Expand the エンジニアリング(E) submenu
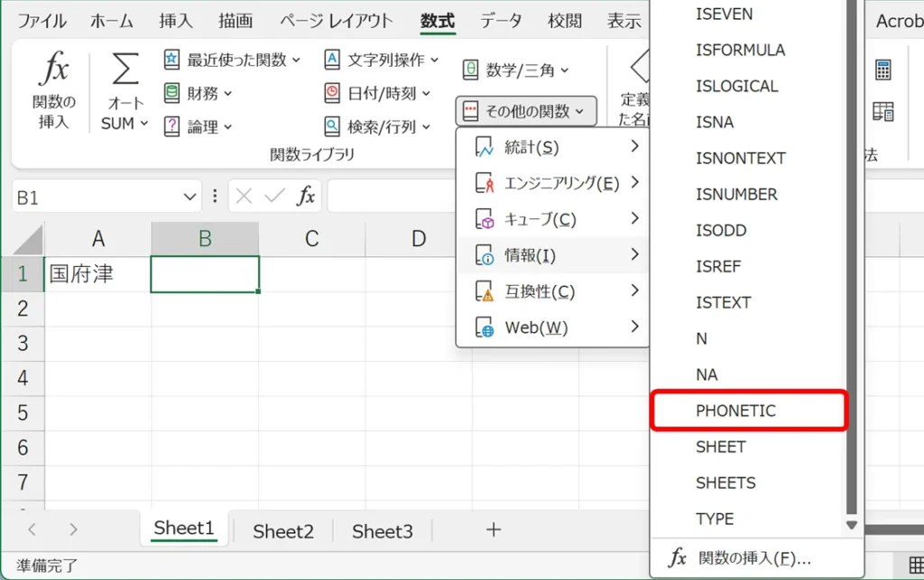924x580 pixels. point(552,183)
